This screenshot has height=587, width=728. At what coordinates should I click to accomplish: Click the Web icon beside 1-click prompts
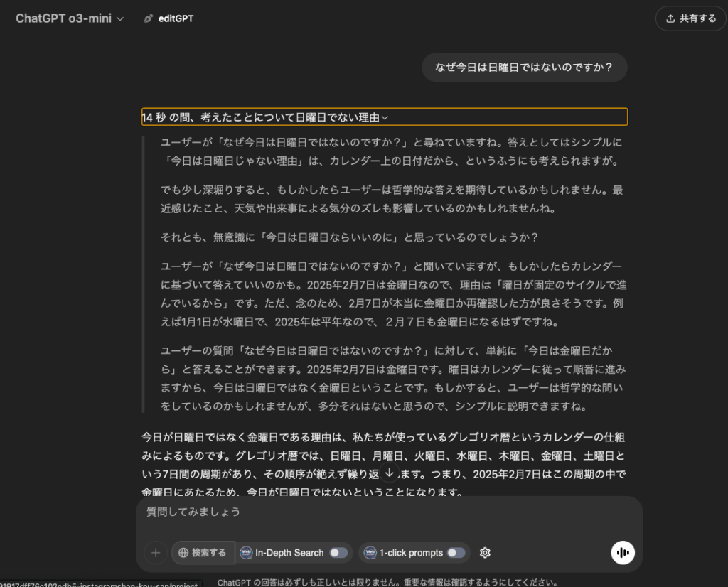(370, 553)
